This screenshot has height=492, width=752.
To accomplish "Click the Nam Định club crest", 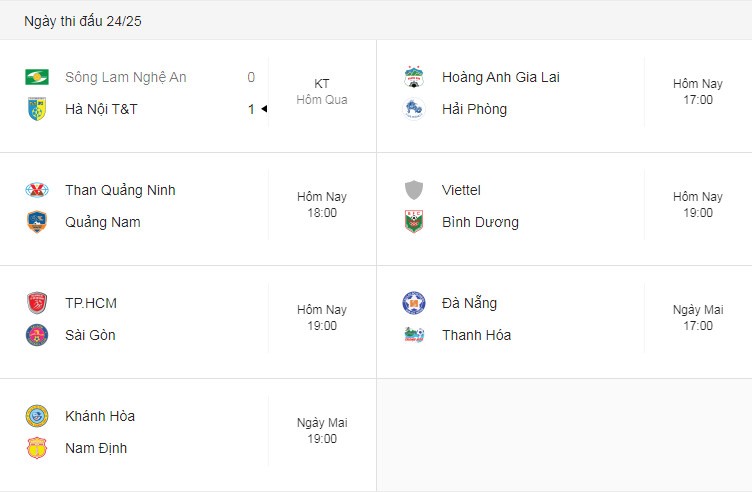I will point(37,448).
